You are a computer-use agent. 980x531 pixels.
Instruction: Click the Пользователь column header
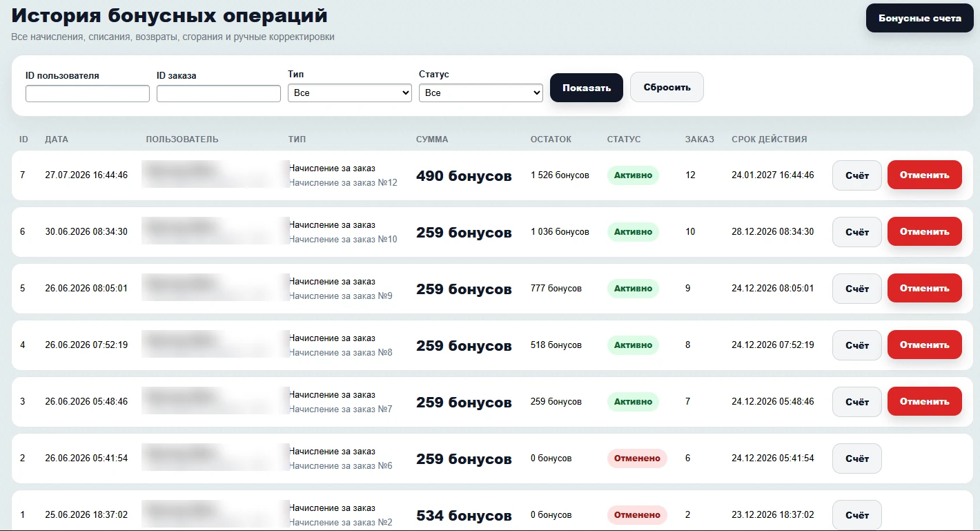(x=182, y=139)
